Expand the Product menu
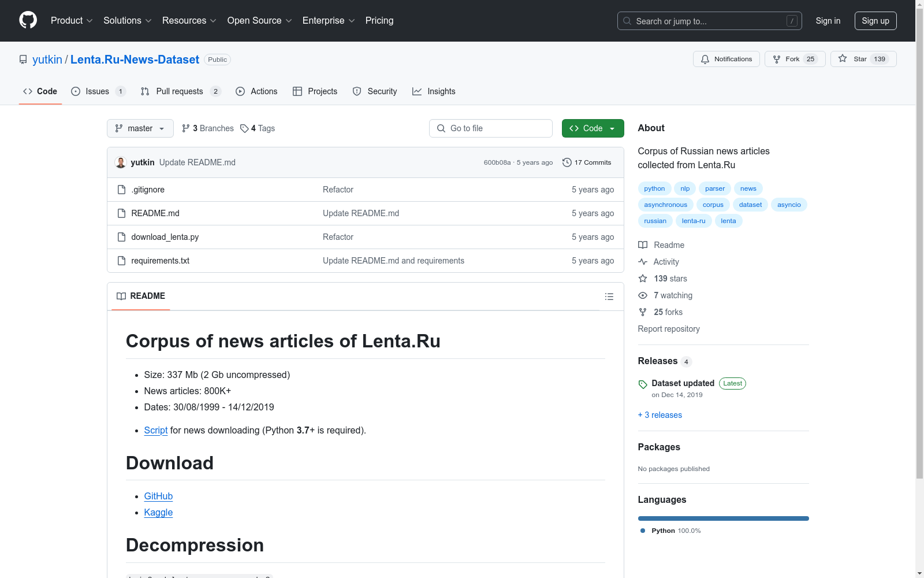Screen dimensions: 924x578 pyautogui.click(x=72, y=20)
